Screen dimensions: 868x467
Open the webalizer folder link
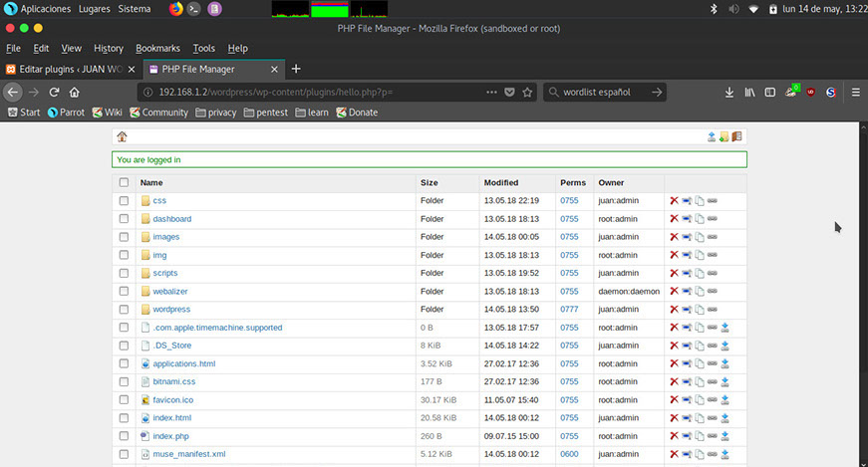169,292
